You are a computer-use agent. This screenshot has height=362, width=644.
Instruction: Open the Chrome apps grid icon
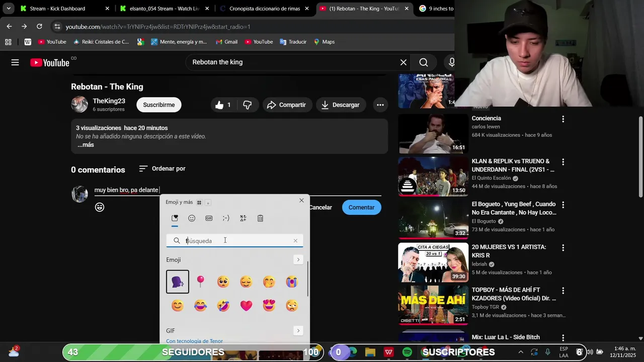pos(8,42)
